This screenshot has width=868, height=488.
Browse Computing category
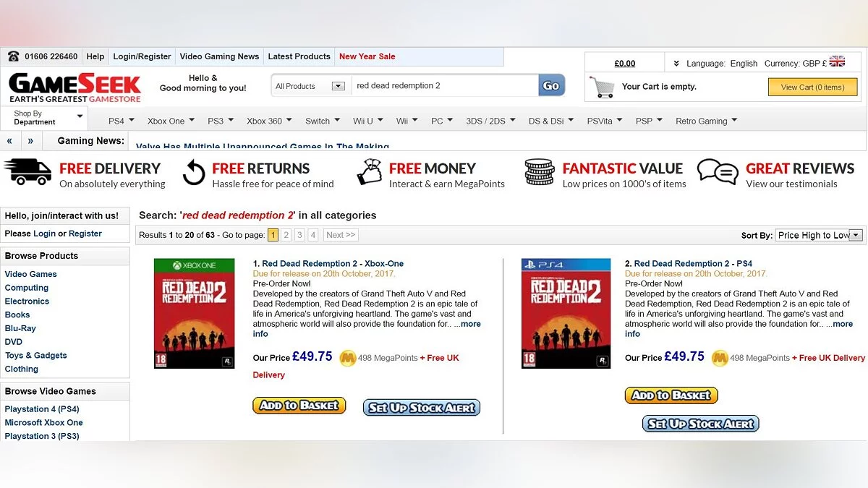[x=26, y=288]
